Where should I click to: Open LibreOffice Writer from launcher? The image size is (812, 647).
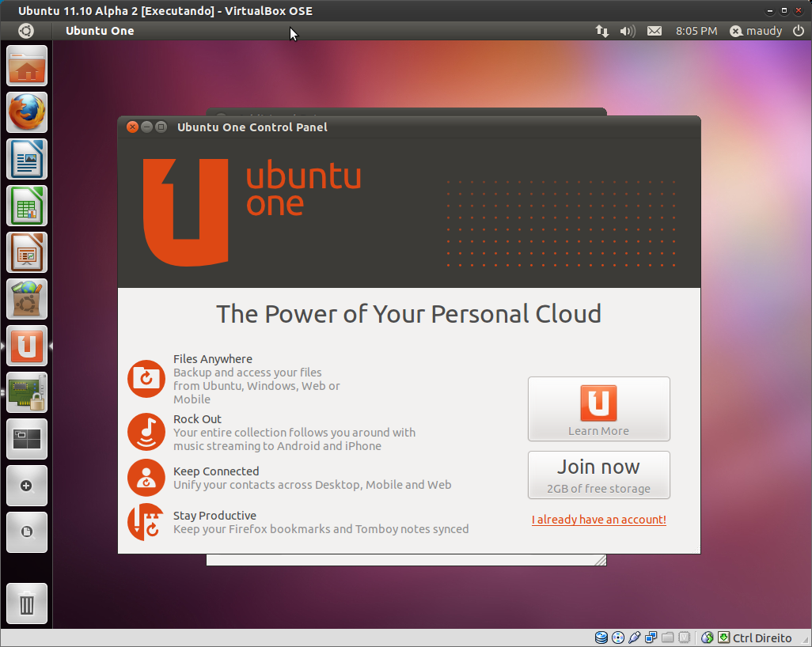27,159
